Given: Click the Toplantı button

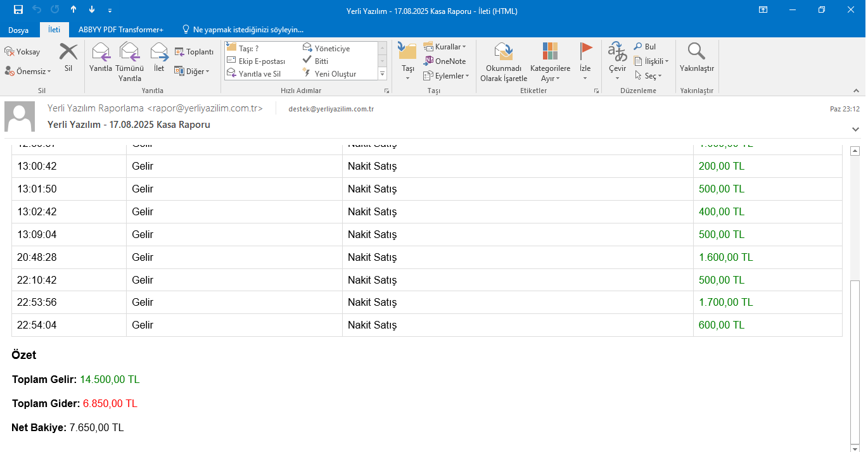Looking at the screenshot, I should coord(194,52).
